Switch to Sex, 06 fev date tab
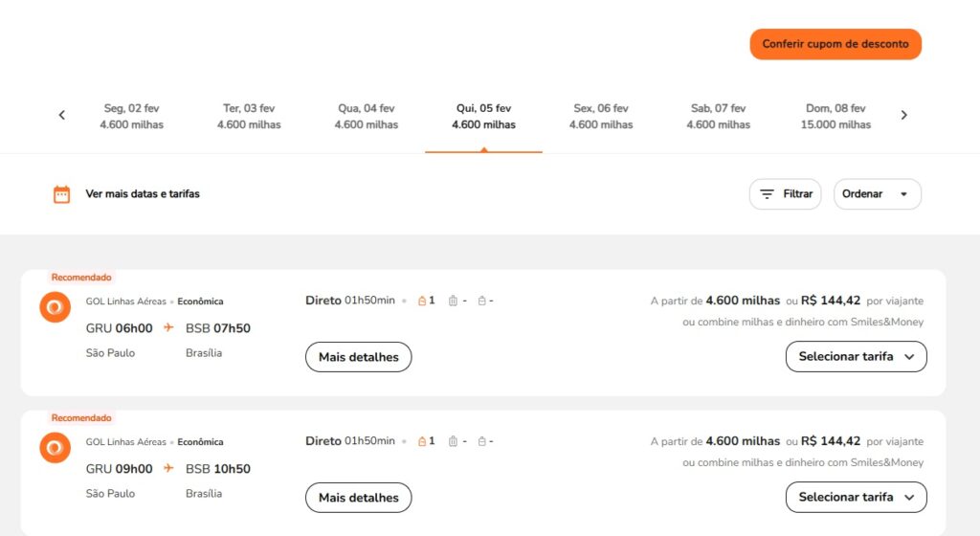Viewport: 980px width, 536px height. (601, 116)
